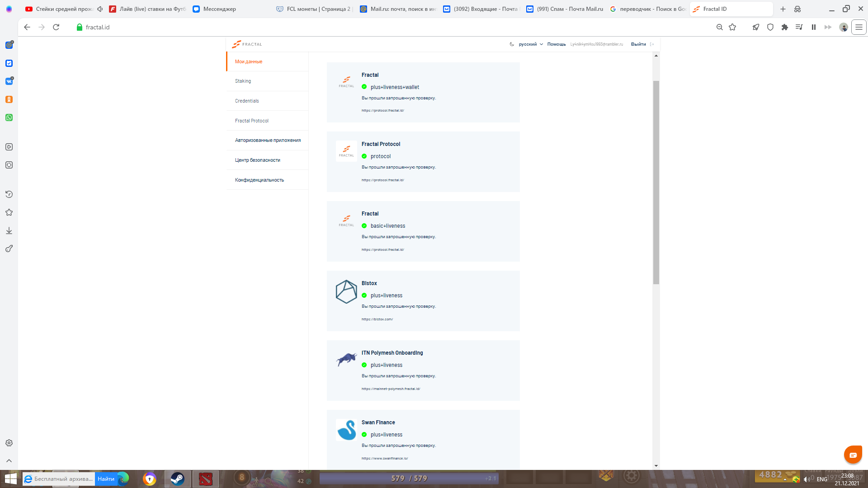Click the ITN Polymesh bull logo

[x=346, y=360]
